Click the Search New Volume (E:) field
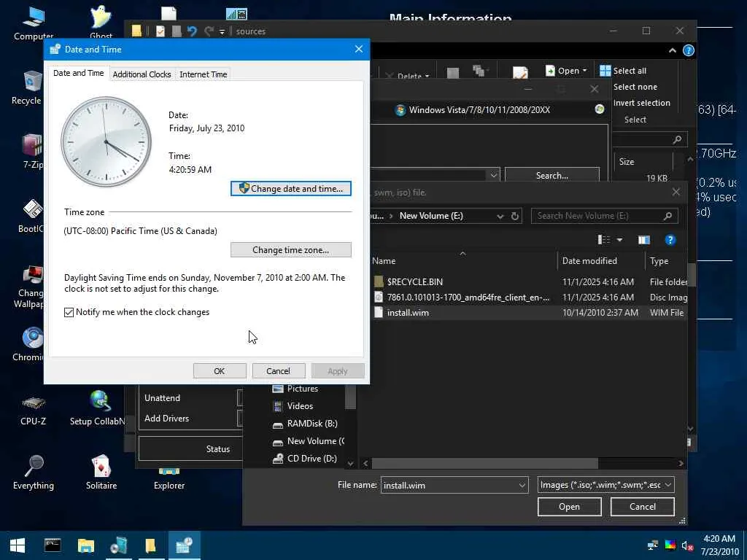The width and height of the screenshot is (747, 560). (604, 216)
